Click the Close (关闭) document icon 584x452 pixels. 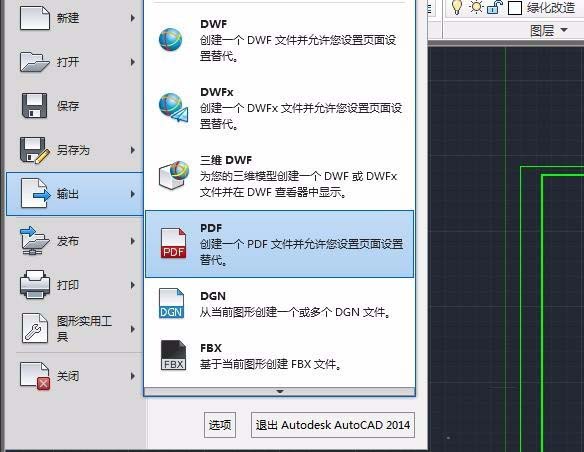[35, 376]
